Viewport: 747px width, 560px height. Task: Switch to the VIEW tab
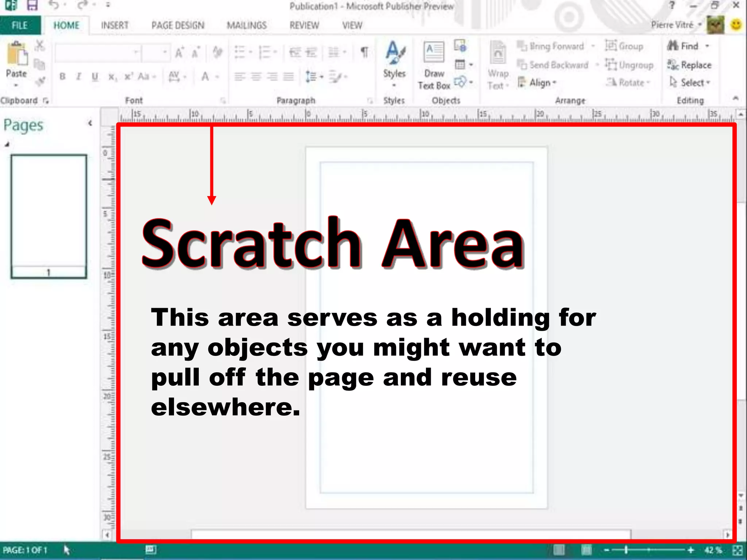pos(352,25)
